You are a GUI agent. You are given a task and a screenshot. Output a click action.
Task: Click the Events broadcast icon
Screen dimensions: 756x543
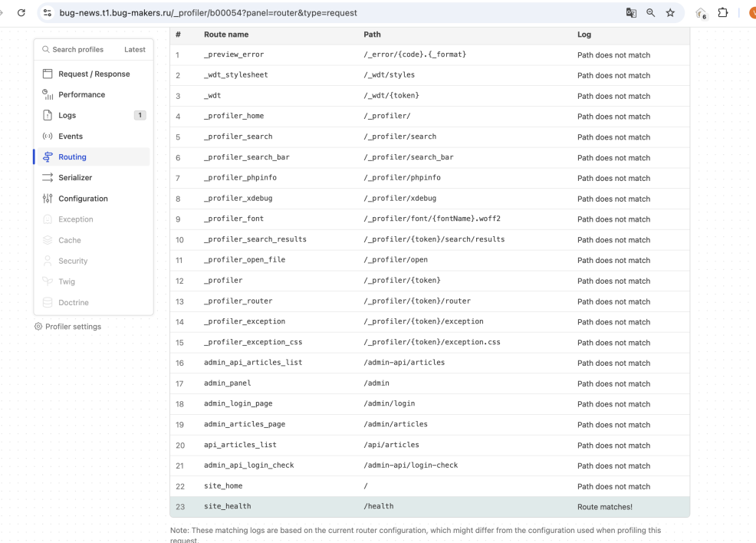(48, 136)
